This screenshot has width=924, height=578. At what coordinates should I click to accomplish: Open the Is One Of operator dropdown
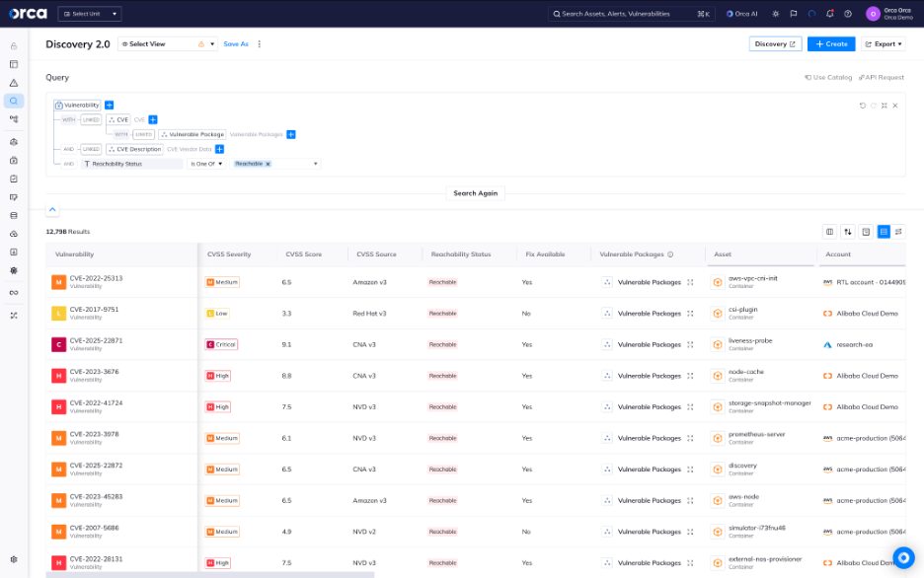tap(207, 164)
